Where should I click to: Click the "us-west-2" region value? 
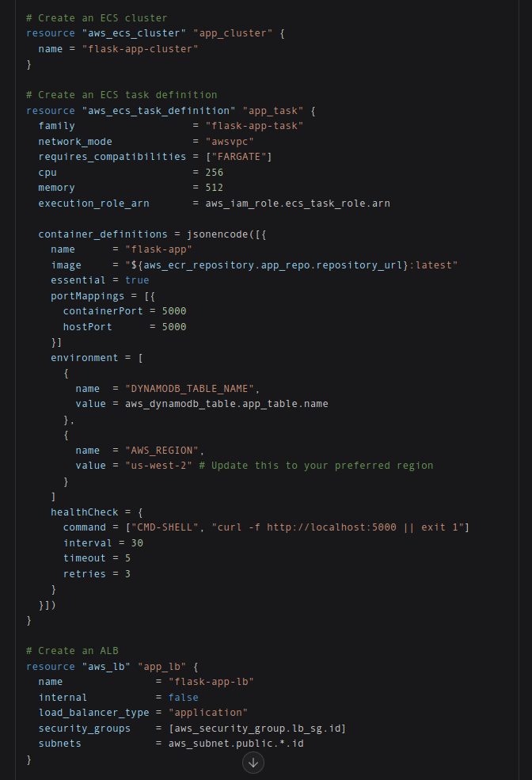point(158,466)
